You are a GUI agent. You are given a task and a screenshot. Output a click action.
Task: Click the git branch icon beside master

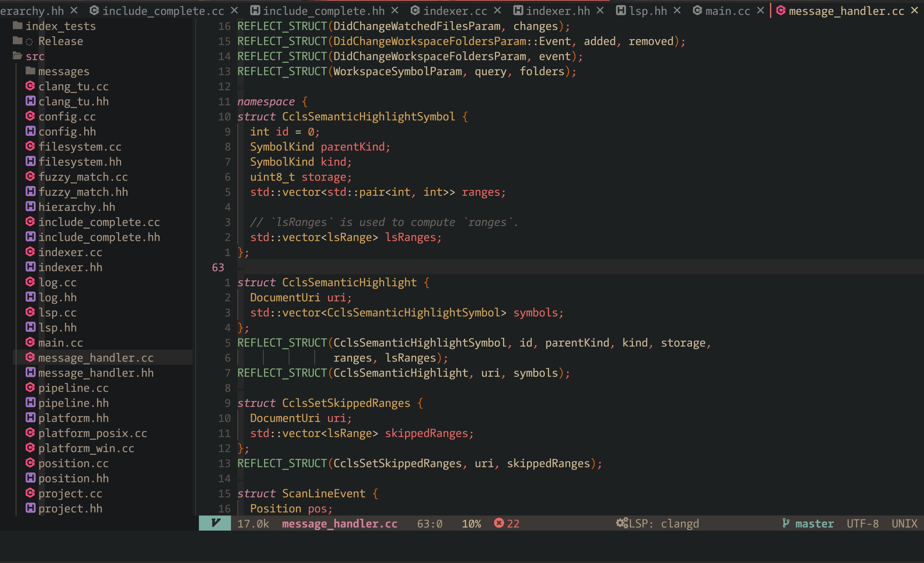tap(786, 523)
